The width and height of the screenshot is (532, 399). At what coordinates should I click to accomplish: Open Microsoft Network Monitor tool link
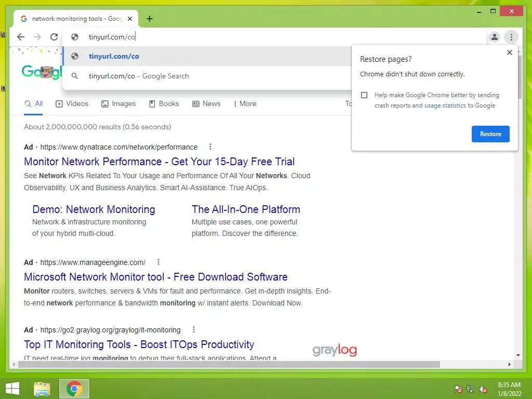click(x=156, y=277)
